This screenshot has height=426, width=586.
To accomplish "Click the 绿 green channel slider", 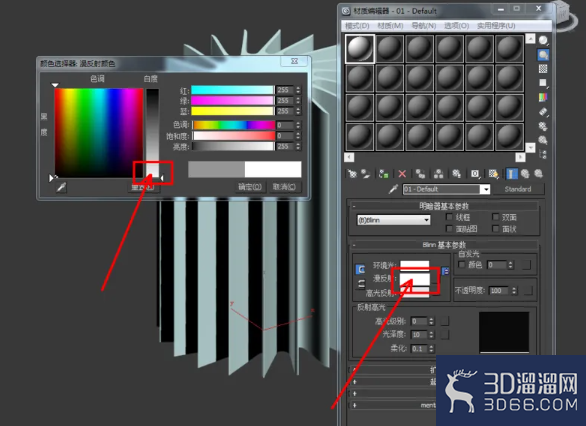I will [232, 101].
